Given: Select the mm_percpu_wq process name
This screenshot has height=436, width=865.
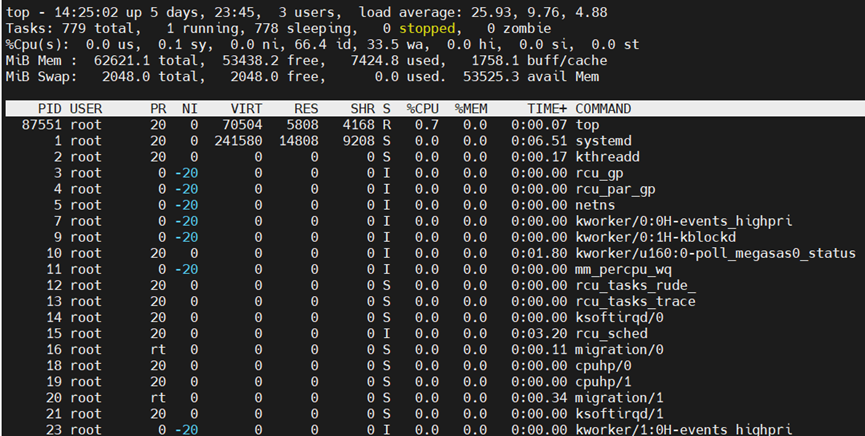Looking at the screenshot, I should click(623, 269).
